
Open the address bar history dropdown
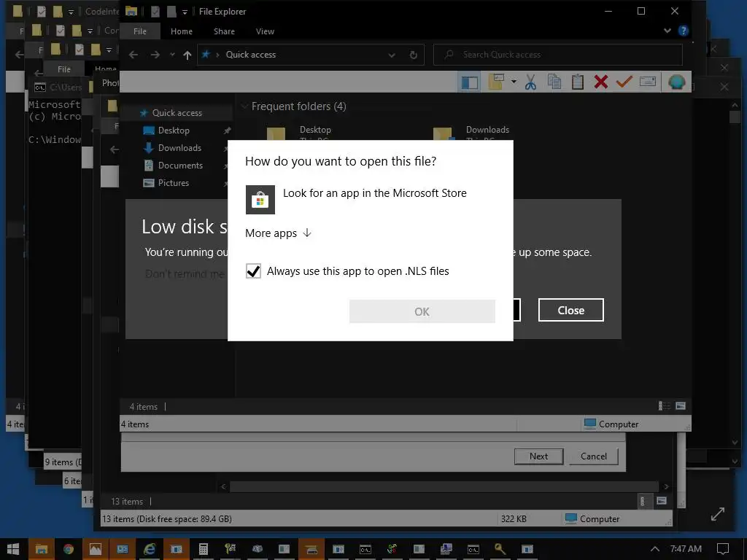tap(392, 55)
